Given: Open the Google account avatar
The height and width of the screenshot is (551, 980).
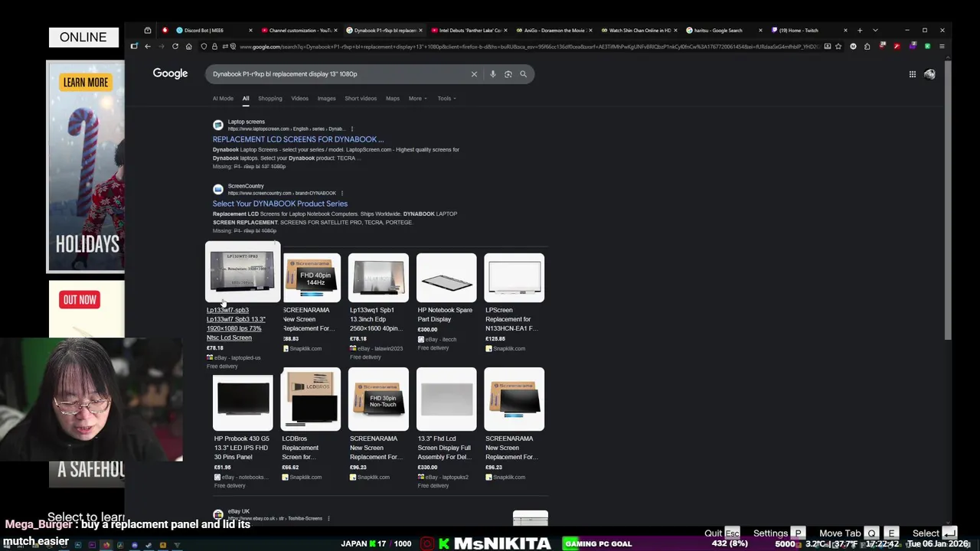Looking at the screenshot, I should 929,74.
